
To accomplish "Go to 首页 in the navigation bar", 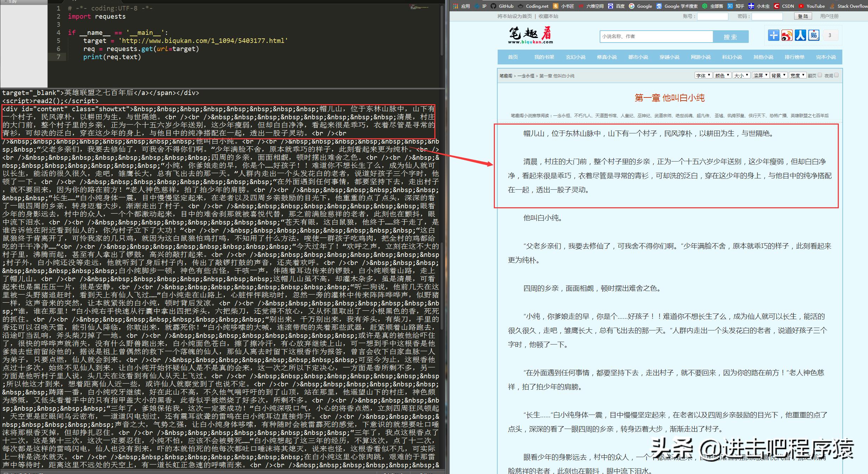I will click(x=513, y=57).
